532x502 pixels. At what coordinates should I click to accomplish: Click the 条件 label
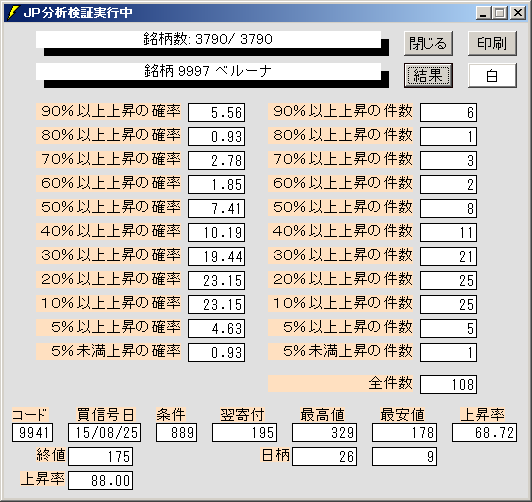(171, 415)
